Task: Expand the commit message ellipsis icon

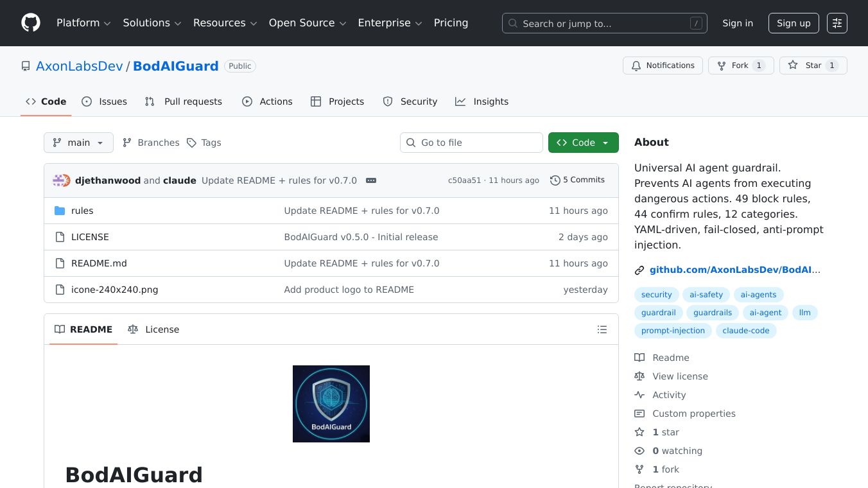Action: [x=371, y=180]
